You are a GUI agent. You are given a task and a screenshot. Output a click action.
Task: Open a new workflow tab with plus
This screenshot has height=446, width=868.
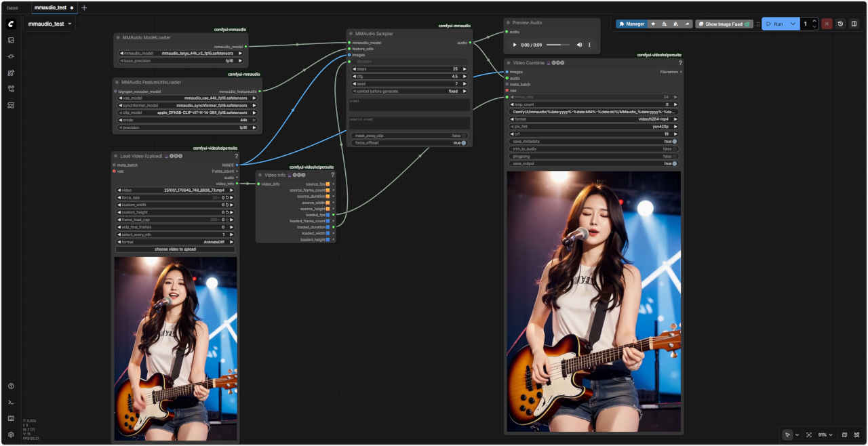[x=84, y=7]
